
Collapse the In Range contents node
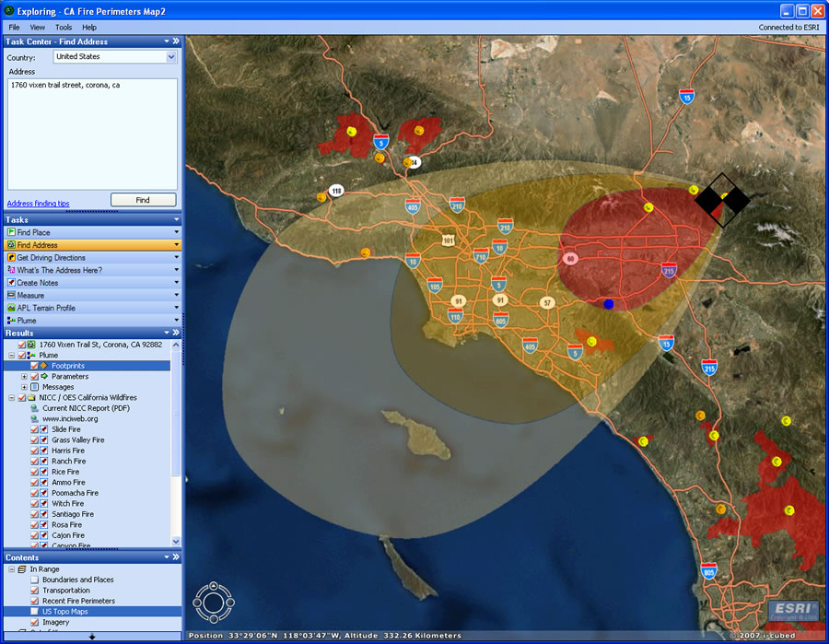pyautogui.click(x=12, y=569)
